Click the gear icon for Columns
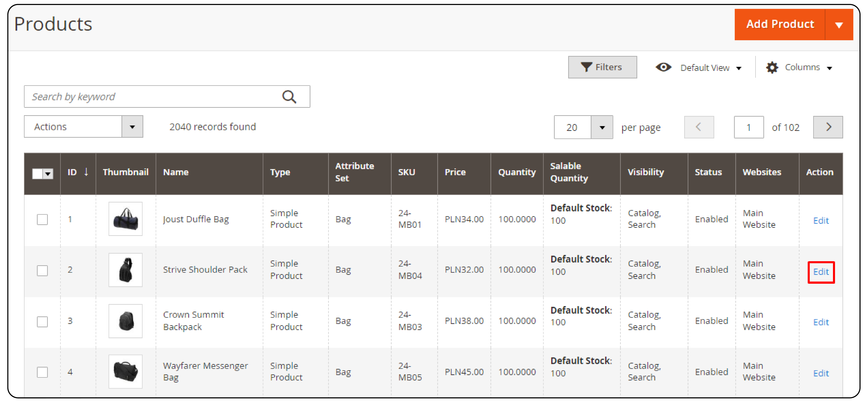Screen dimensions: 868x404 click(772, 67)
